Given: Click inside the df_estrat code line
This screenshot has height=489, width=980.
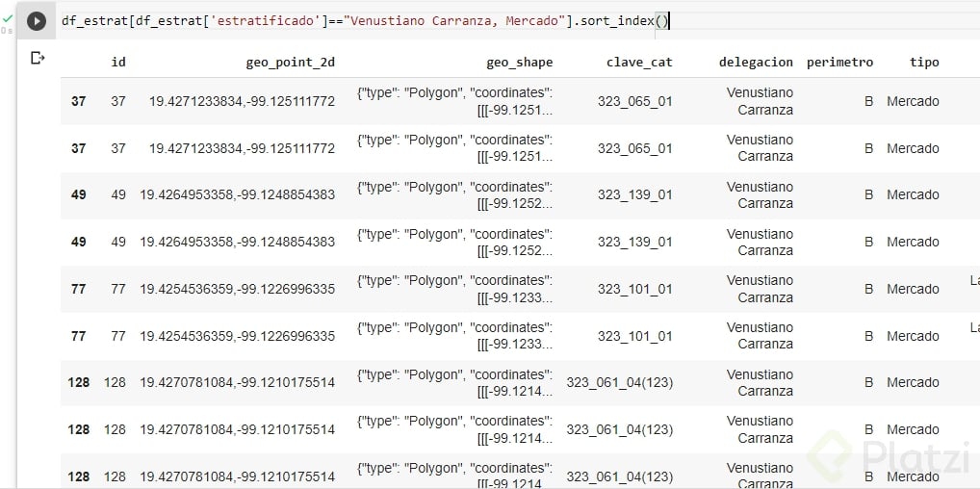Looking at the screenshot, I should 364,21.
